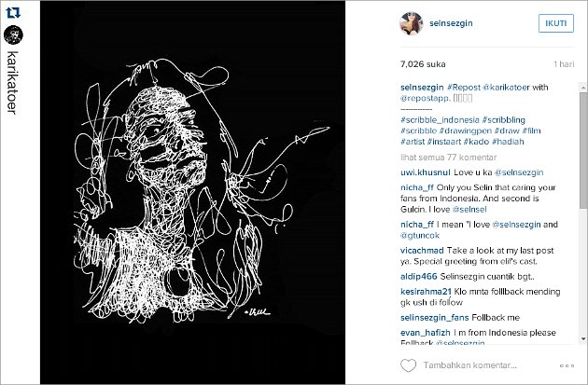Click the comments scrollbar thumb
This screenshot has width=588, height=385.
point(583,150)
